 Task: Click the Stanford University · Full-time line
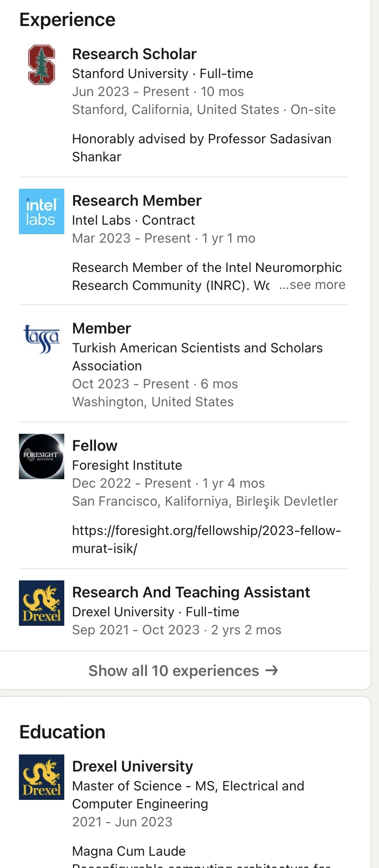(163, 73)
